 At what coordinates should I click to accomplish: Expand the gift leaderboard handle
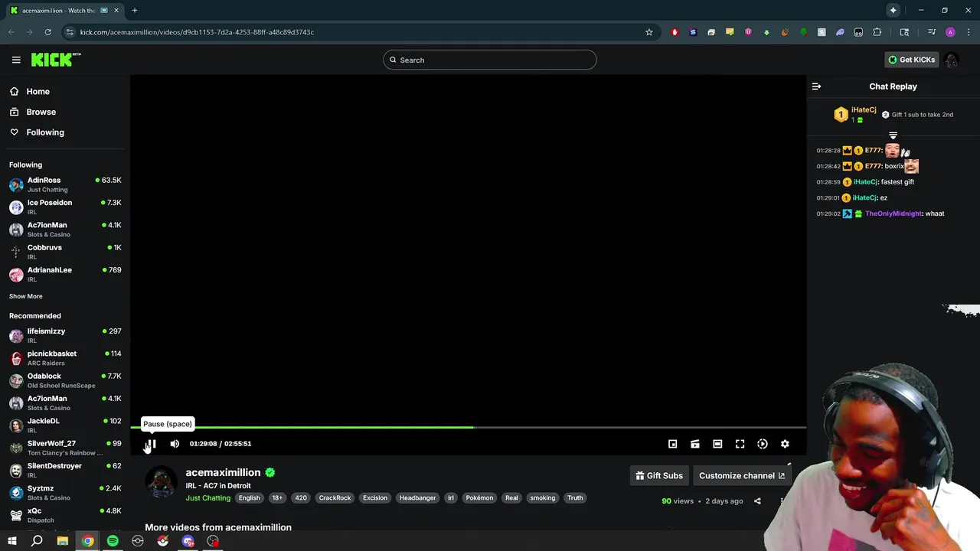point(893,135)
